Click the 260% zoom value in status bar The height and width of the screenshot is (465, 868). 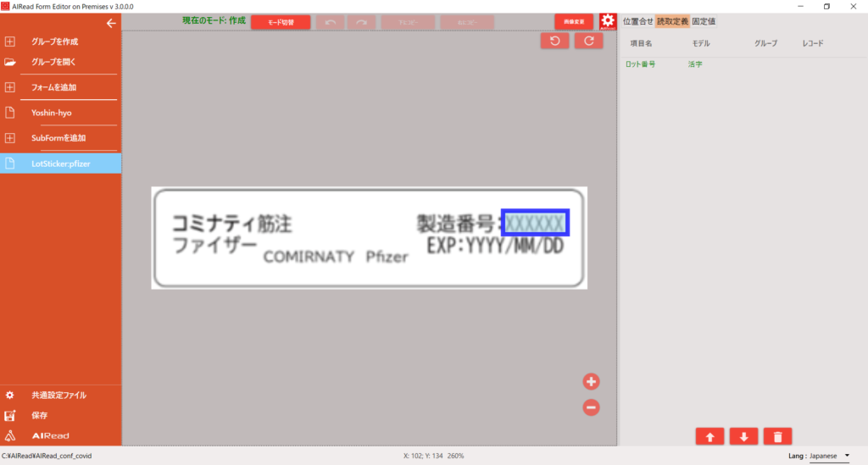455,457
